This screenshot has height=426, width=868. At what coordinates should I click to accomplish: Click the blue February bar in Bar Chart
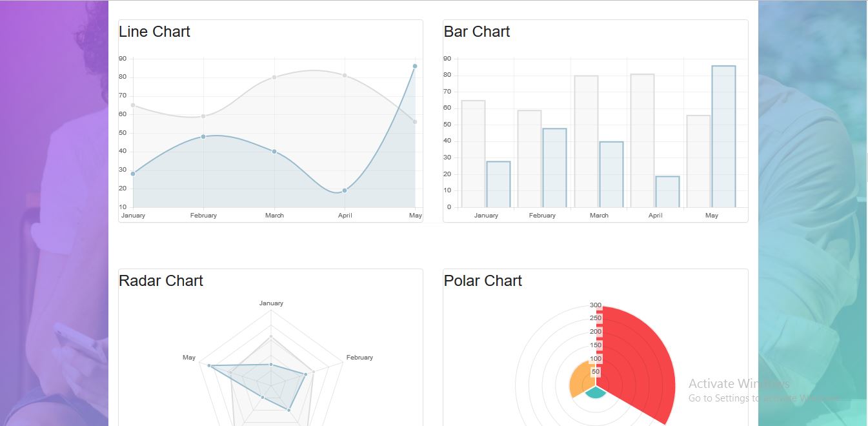click(x=554, y=168)
